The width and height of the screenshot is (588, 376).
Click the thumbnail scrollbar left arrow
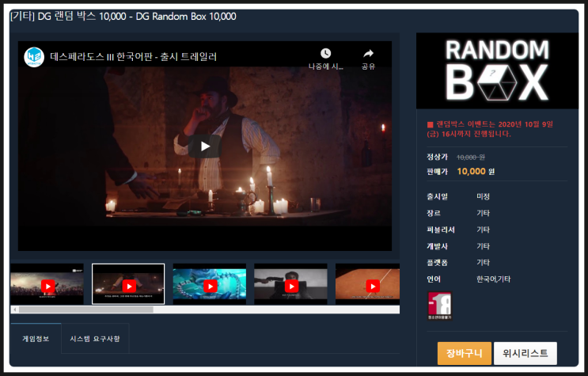coord(14,310)
